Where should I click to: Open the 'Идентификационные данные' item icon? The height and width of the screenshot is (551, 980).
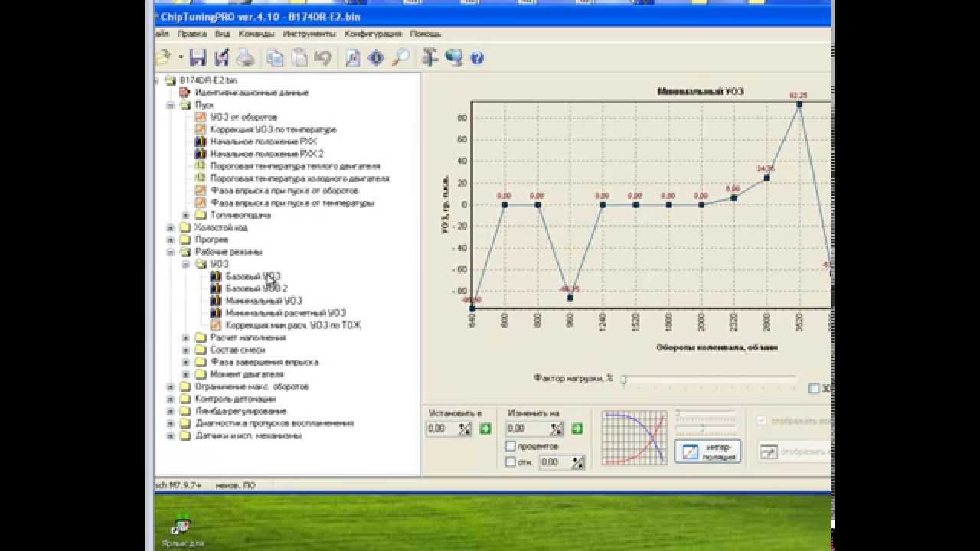point(185,93)
